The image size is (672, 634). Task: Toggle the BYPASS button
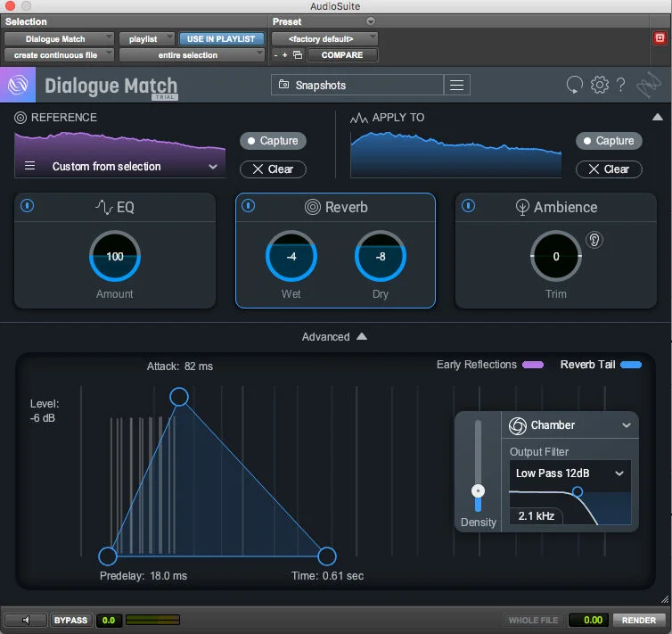click(70, 620)
